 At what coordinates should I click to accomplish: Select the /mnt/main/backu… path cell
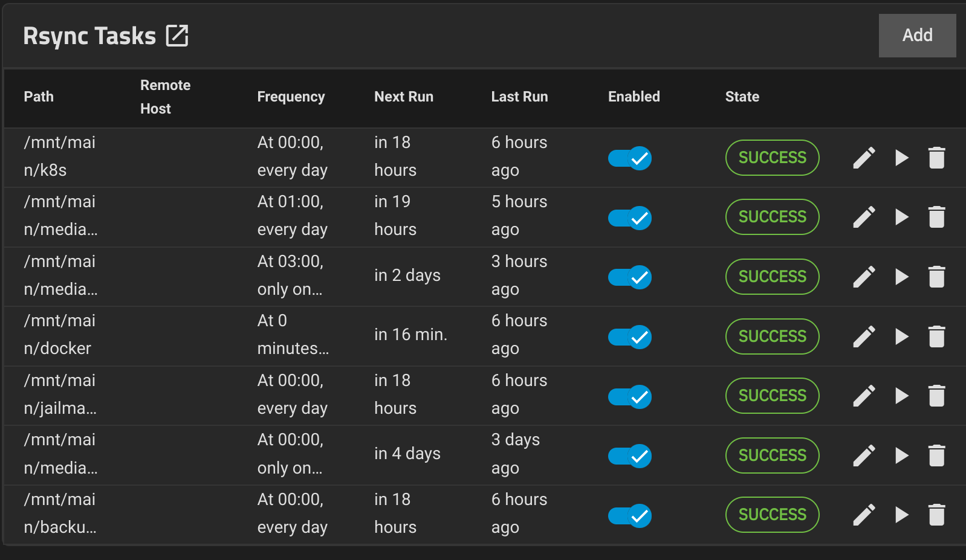click(60, 513)
